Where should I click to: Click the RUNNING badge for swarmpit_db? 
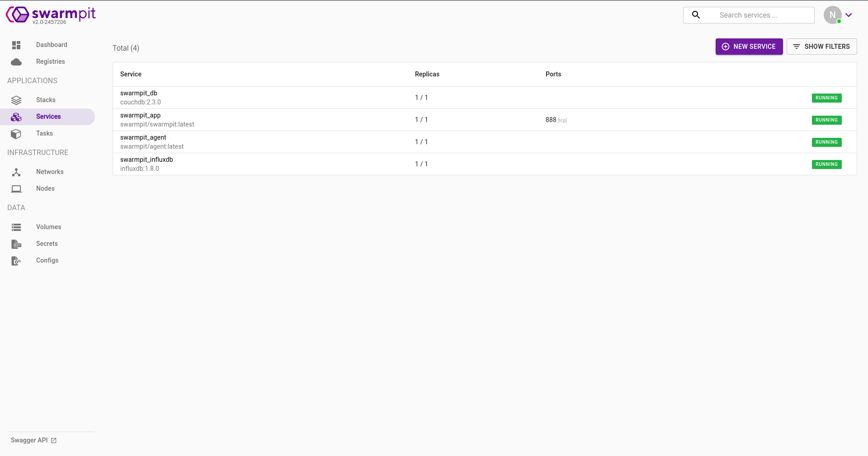(x=826, y=98)
